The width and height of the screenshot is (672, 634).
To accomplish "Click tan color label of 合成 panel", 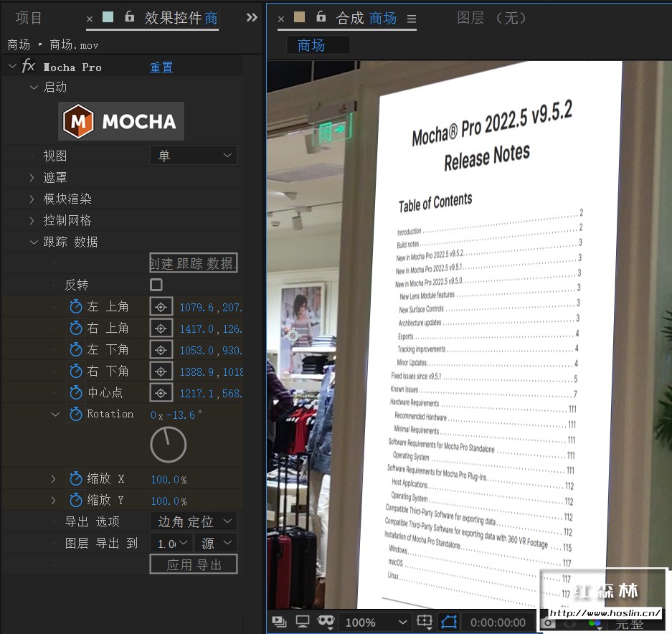I will pos(299,16).
